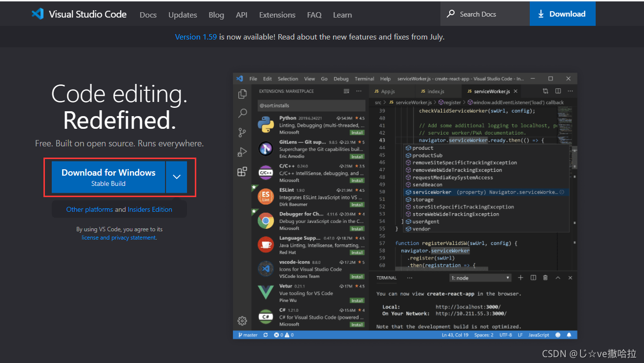Click the ESLint extension icon

(266, 197)
